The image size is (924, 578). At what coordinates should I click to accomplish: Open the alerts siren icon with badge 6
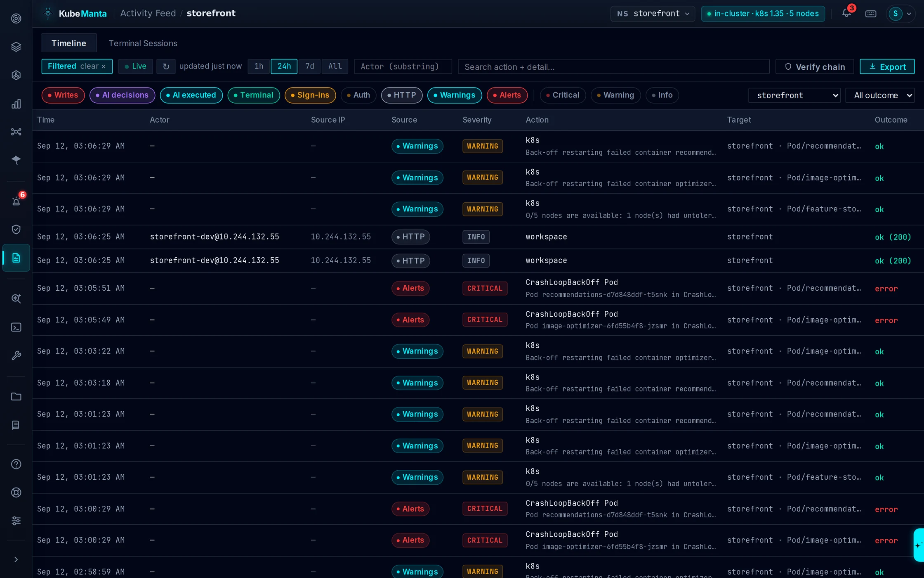tap(16, 201)
